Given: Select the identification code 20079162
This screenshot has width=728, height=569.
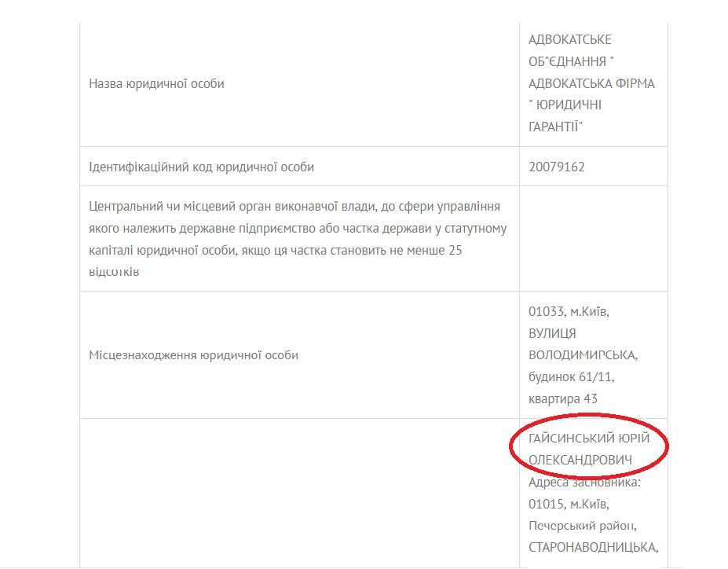Looking at the screenshot, I should click(x=556, y=167).
